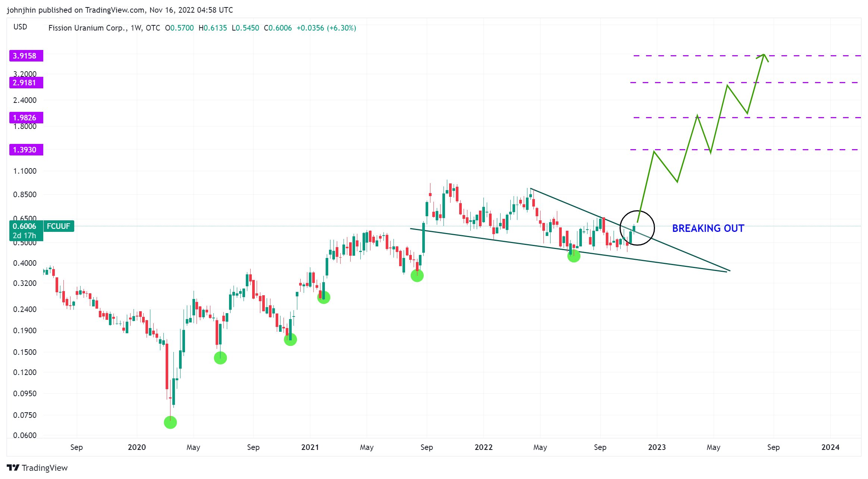
Task: Click the black circle breakout marker
Action: pyautogui.click(x=637, y=228)
